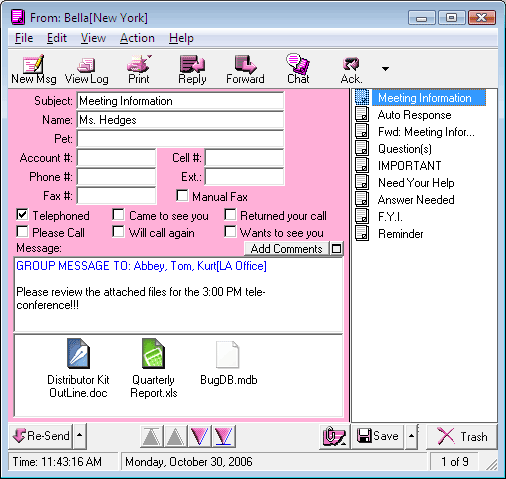506x479 pixels.
Task: Click the Ack. acknowledge icon
Action: [351, 69]
